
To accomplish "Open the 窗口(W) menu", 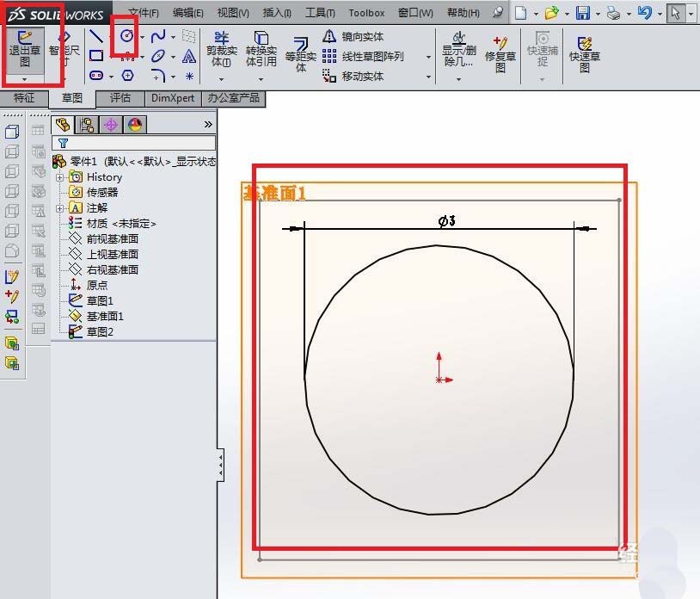I will (x=415, y=13).
